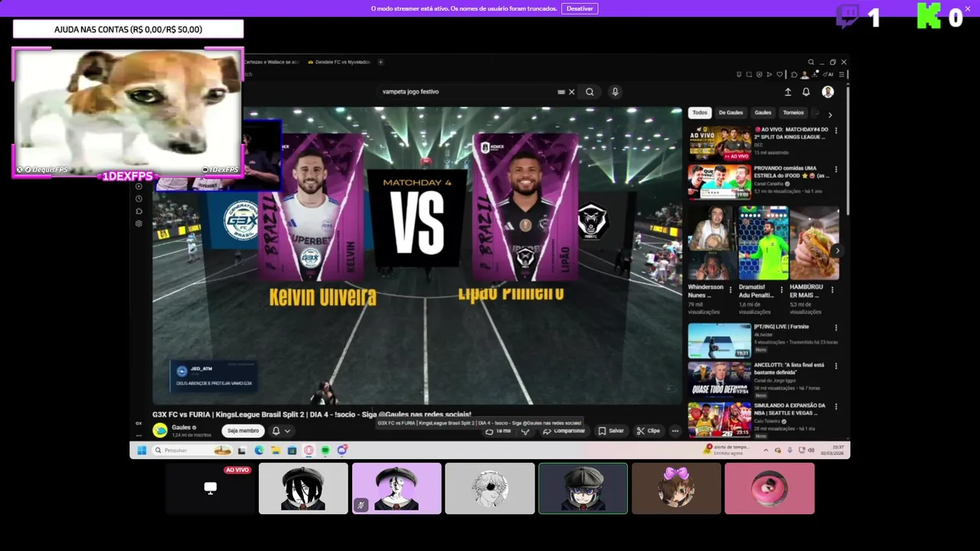Open a new browser tab with plus button
980x551 pixels.
point(381,62)
